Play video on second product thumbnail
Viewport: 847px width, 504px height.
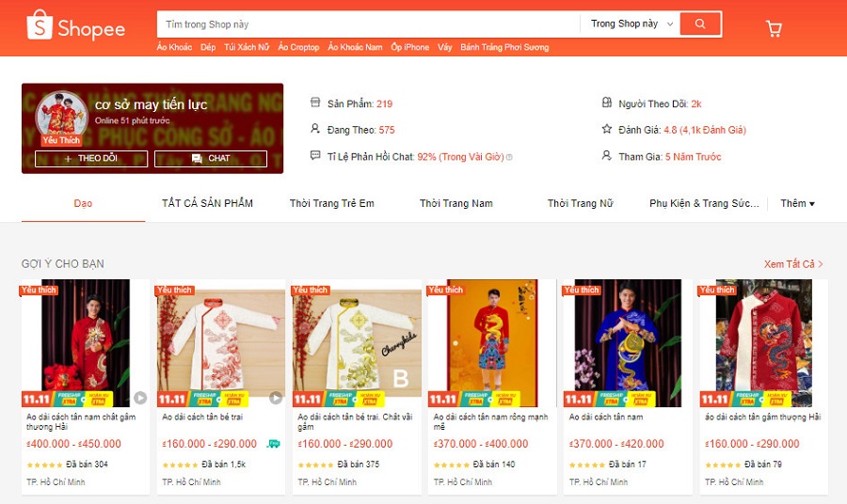coord(276,398)
